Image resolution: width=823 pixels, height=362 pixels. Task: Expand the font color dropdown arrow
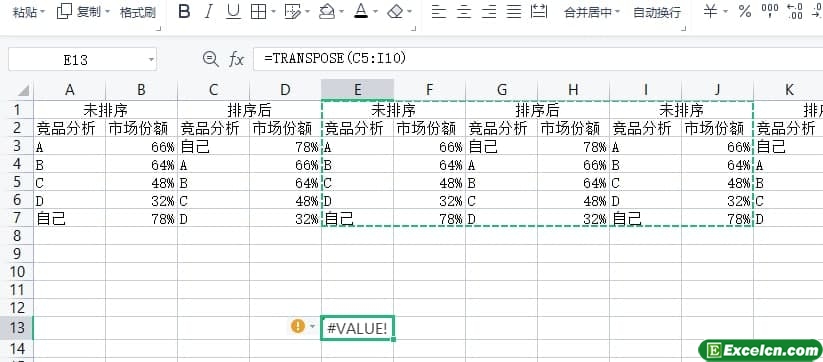tap(375, 12)
